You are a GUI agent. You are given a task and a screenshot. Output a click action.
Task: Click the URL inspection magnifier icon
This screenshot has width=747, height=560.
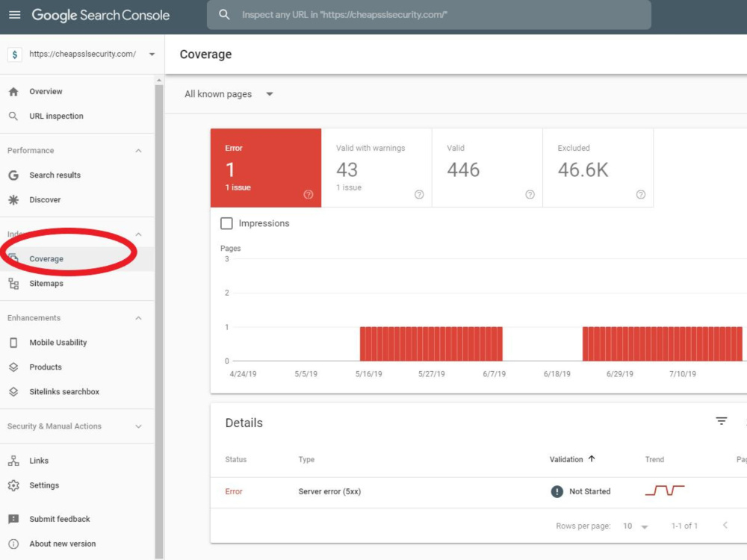tap(13, 116)
